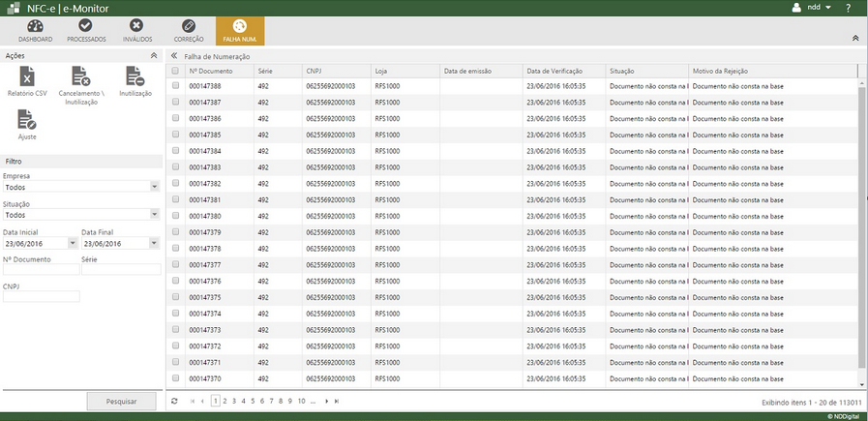Refresh the grid with reload icon

pos(174,401)
